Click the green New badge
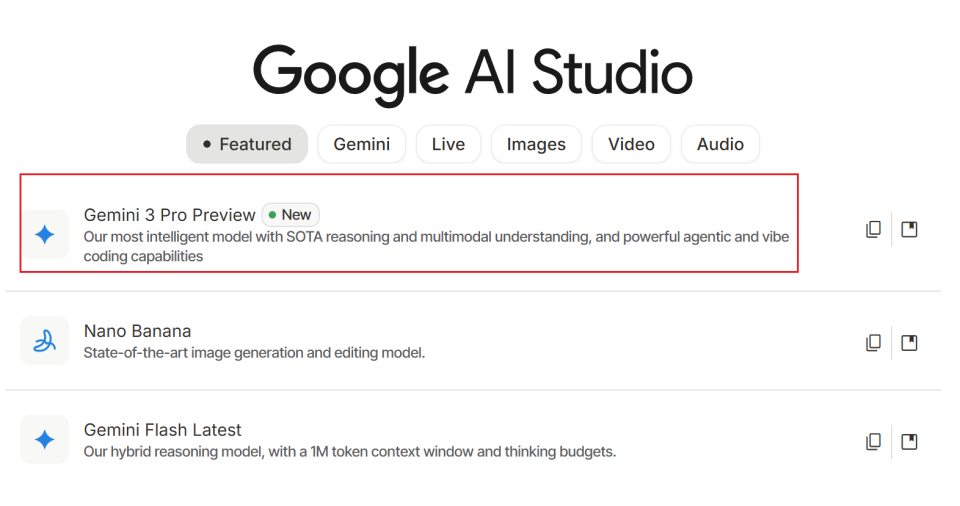 click(291, 215)
